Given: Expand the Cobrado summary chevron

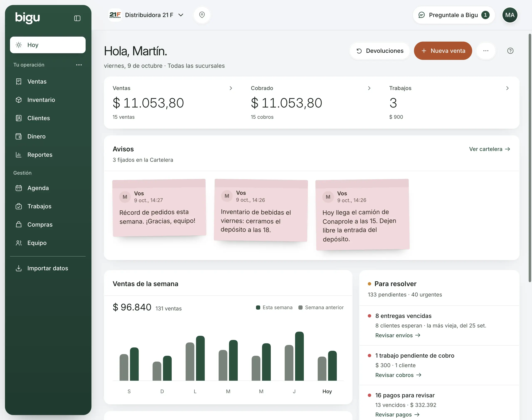Looking at the screenshot, I should click(369, 88).
